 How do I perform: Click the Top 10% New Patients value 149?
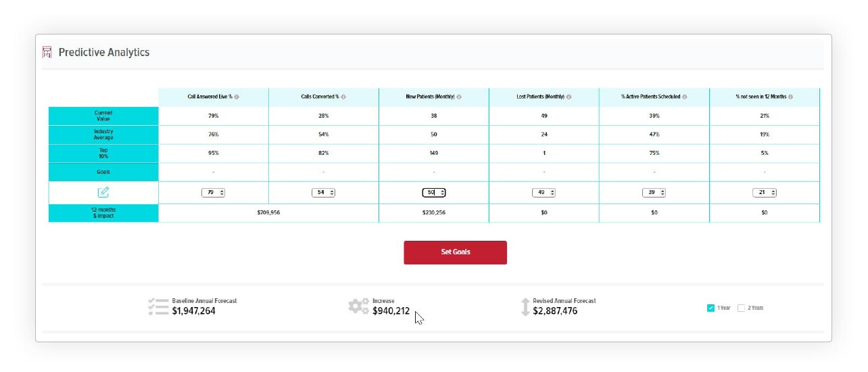pos(434,154)
